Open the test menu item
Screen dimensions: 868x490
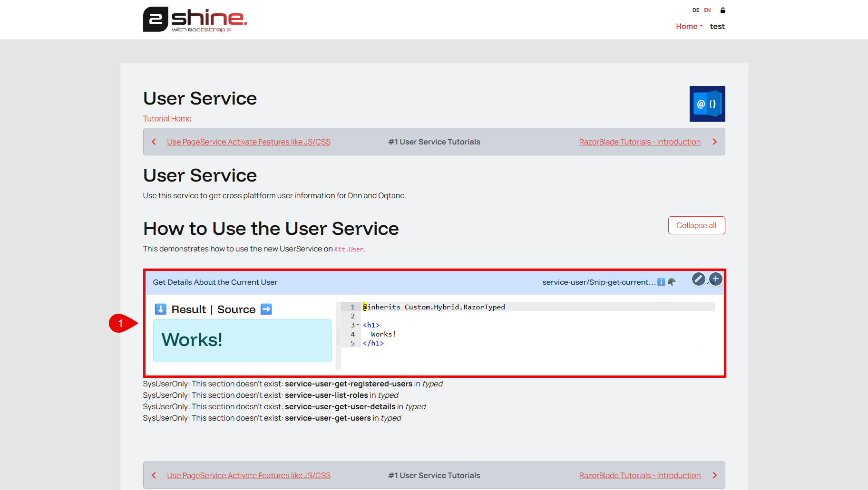[717, 27]
